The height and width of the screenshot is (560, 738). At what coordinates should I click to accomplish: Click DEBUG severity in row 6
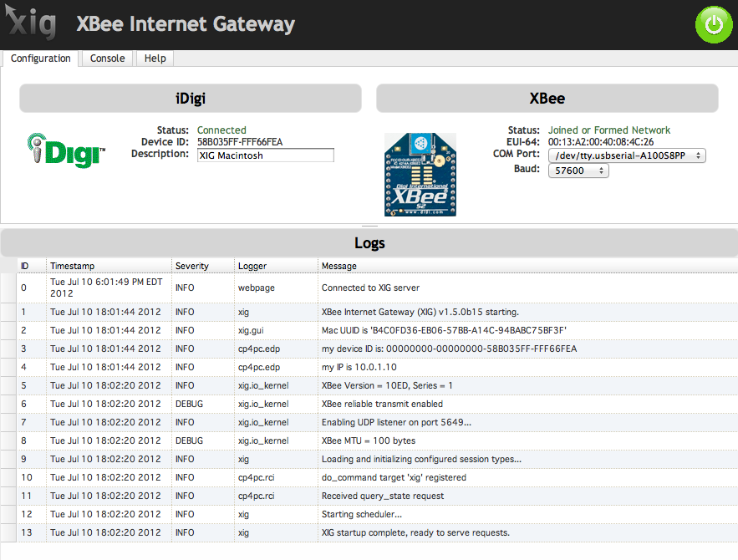coord(189,404)
